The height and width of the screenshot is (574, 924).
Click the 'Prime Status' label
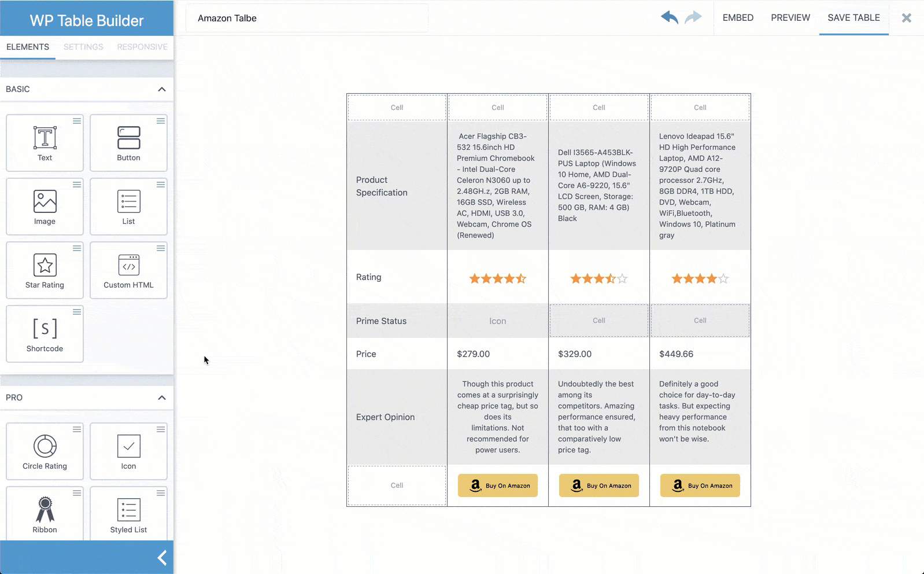(x=381, y=321)
